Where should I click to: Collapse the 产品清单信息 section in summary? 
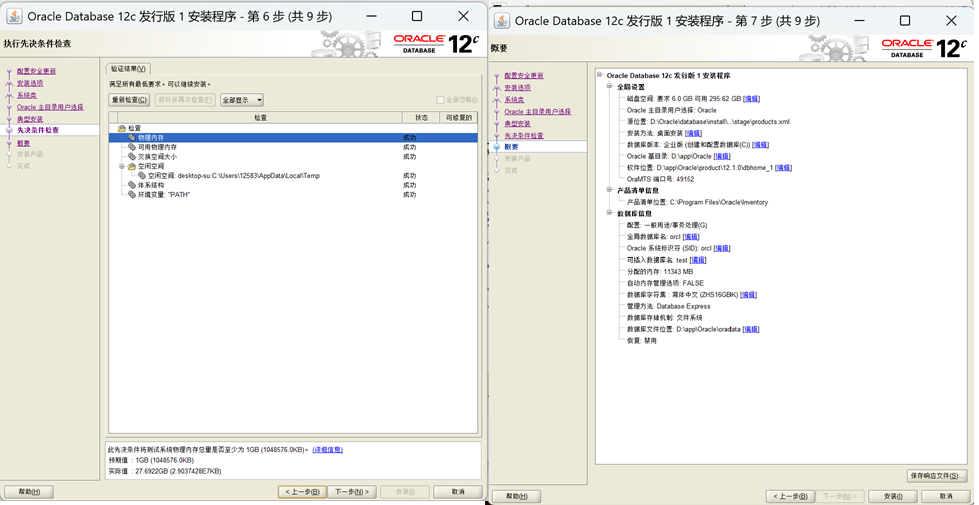click(x=610, y=190)
